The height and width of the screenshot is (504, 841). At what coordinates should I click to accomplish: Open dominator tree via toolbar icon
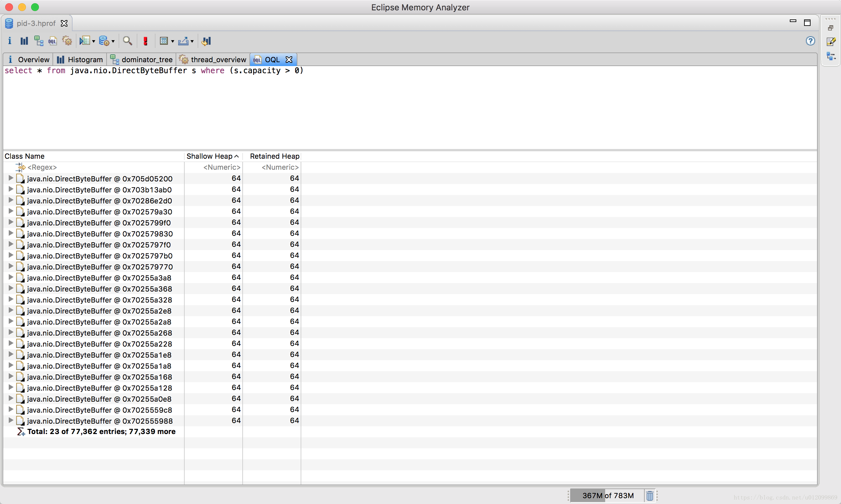tap(38, 41)
